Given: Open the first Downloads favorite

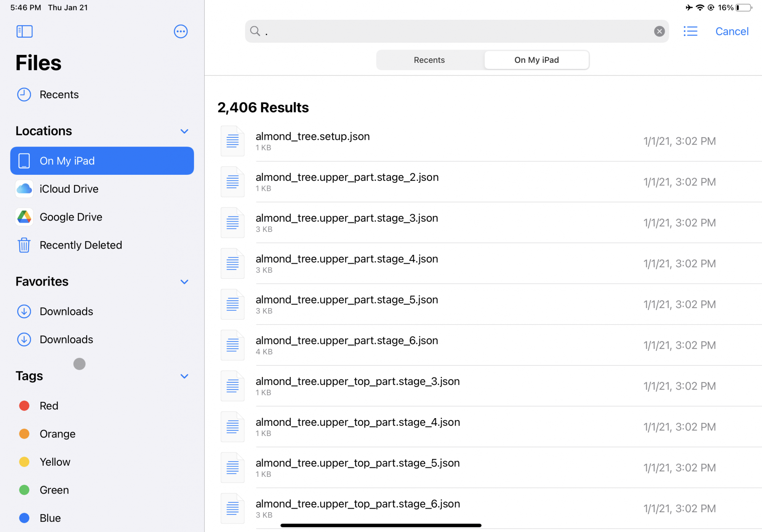Looking at the screenshot, I should [66, 312].
